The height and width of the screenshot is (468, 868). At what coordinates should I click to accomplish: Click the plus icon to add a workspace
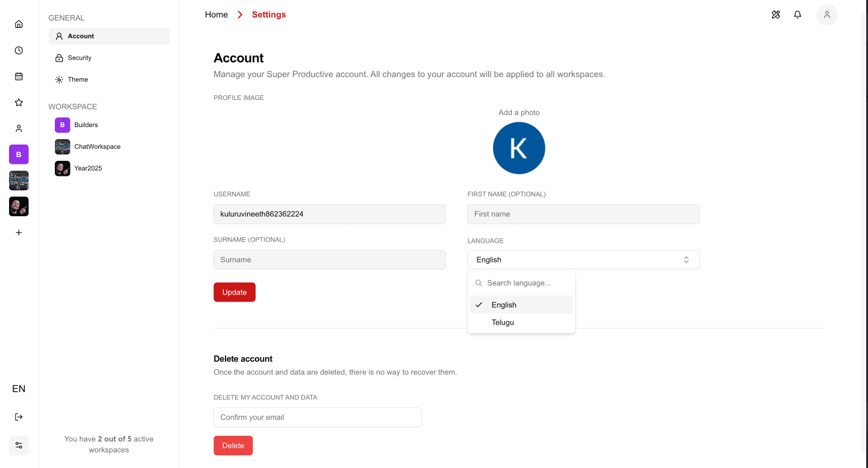pos(19,232)
